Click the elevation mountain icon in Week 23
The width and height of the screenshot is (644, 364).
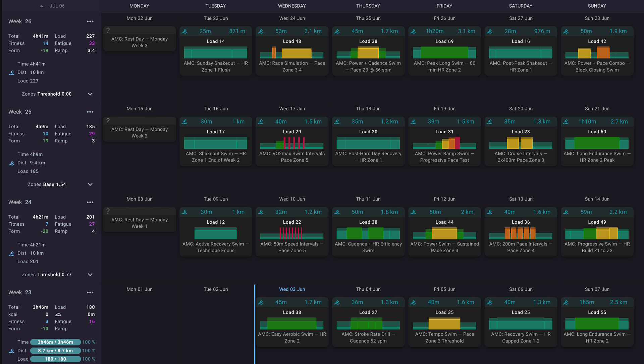[x=58, y=314]
